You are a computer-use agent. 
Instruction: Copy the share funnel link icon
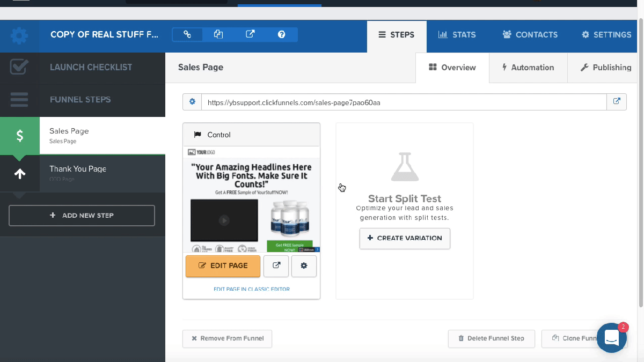coord(187,33)
